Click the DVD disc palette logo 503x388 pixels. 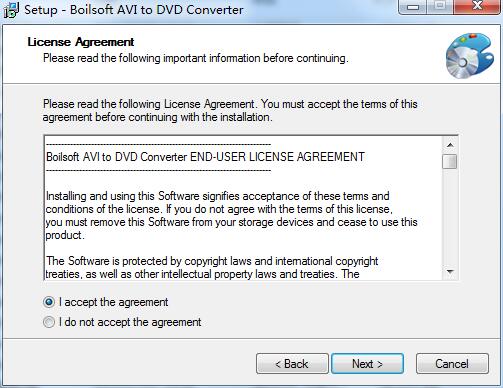pyautogui.click(x=470, y=56)
